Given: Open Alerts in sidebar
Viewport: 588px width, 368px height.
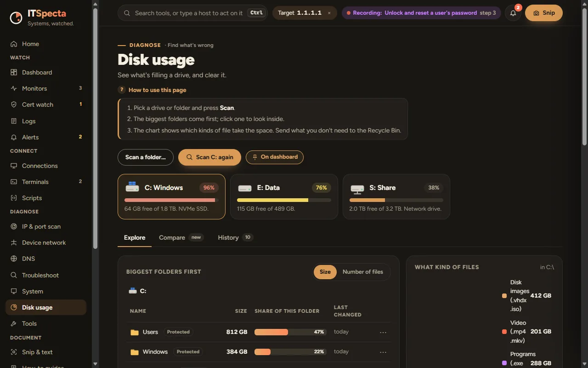Looking at the screenshot, I should [46, 137].
